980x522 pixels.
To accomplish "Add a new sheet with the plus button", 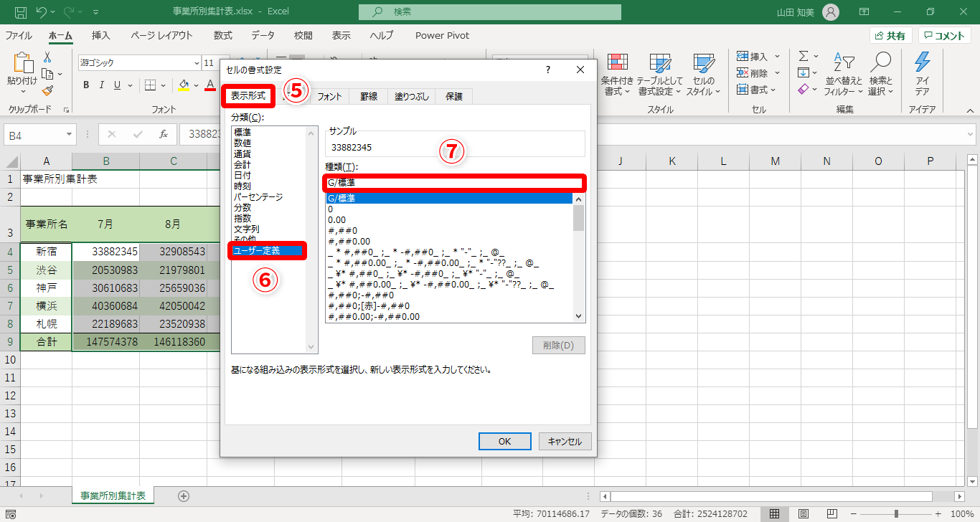I will 184,496.
